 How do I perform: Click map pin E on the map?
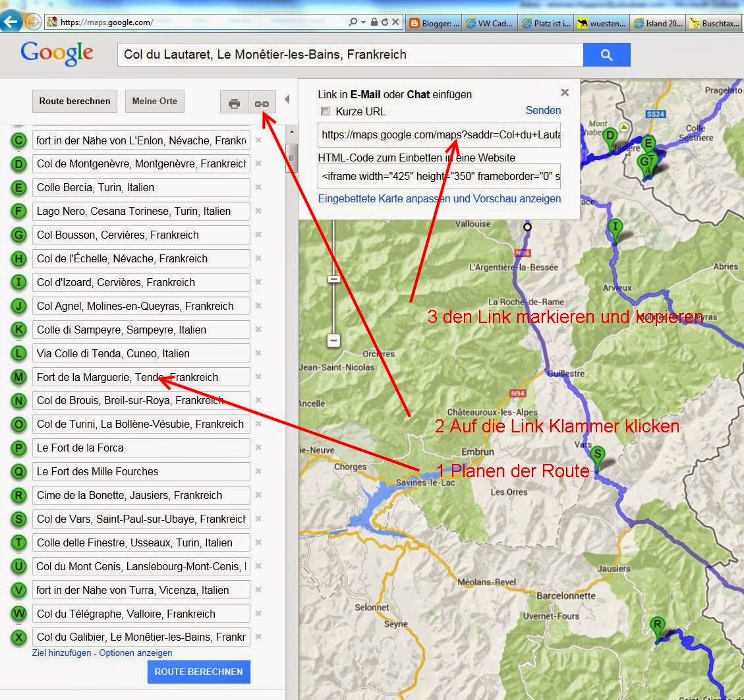pyautogui.click(x=648, y=144)
